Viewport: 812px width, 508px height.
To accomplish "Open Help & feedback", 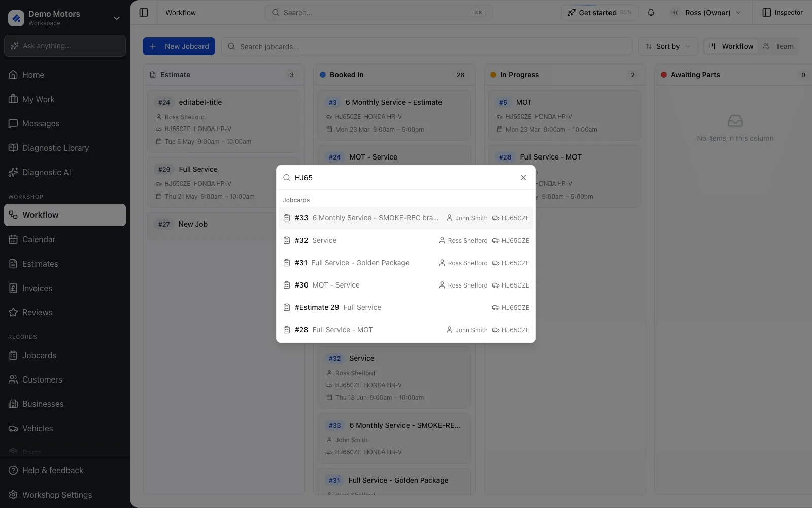I will 65,470.
